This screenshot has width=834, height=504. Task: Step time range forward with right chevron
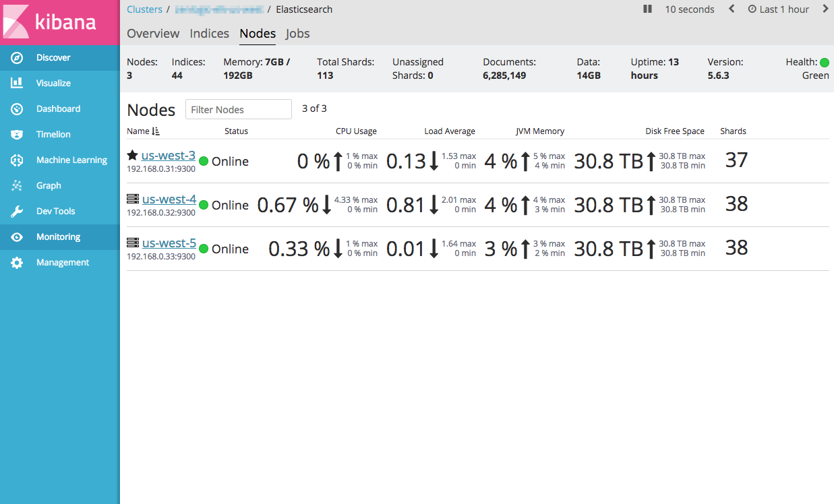click(825, 9)
